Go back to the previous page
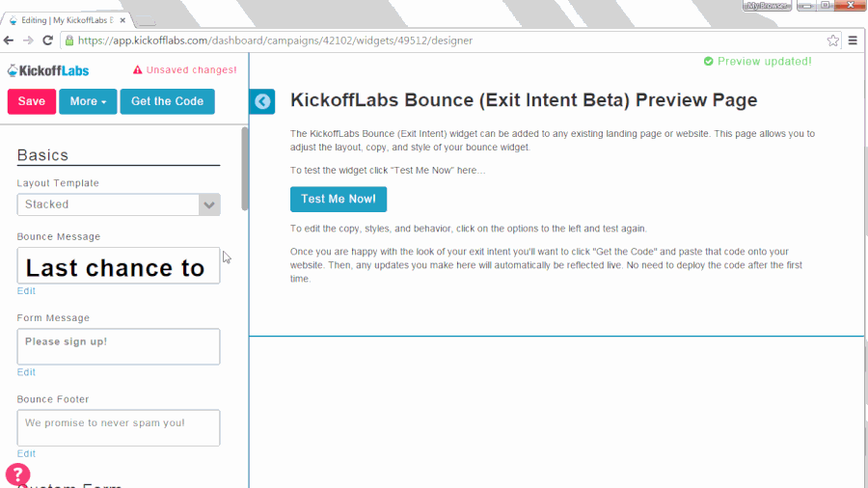Viewport: 868px width, 488px height. point(10,41)
